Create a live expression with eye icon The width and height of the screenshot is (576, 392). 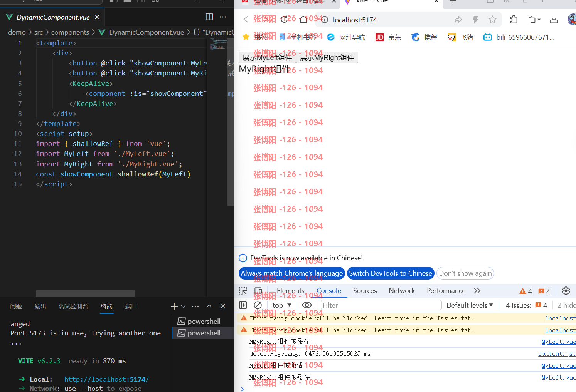pyautogui.click(x=307, y=305)
